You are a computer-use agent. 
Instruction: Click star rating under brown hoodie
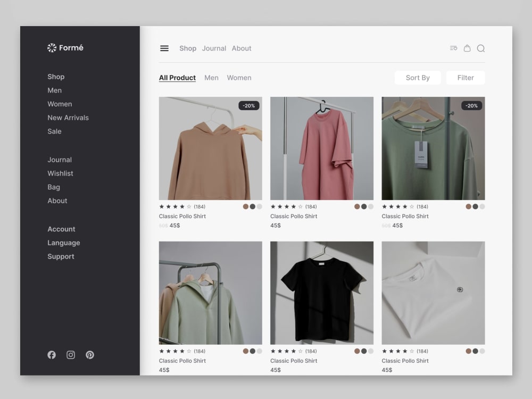click(175, 206)
